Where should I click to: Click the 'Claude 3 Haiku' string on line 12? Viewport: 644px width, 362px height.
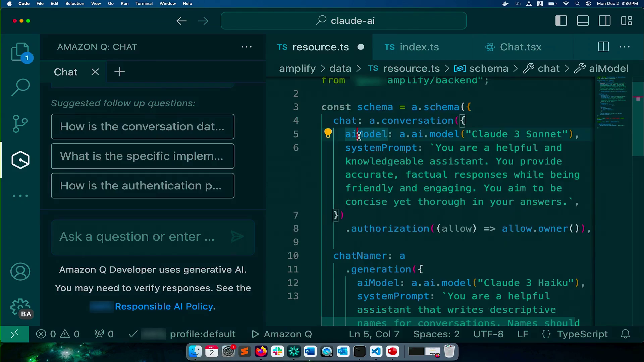(526, 283)
